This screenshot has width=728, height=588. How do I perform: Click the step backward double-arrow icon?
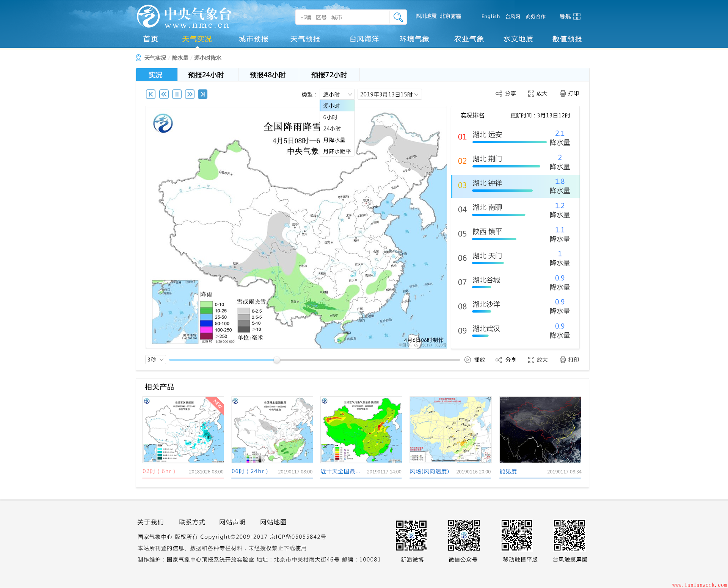pyautogui.click(x=164, y=94)
